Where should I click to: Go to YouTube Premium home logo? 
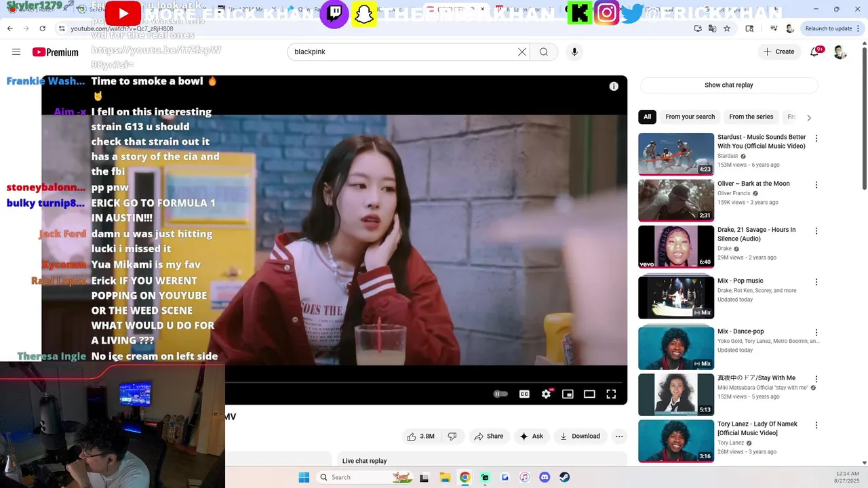click(x=55, y=52)
